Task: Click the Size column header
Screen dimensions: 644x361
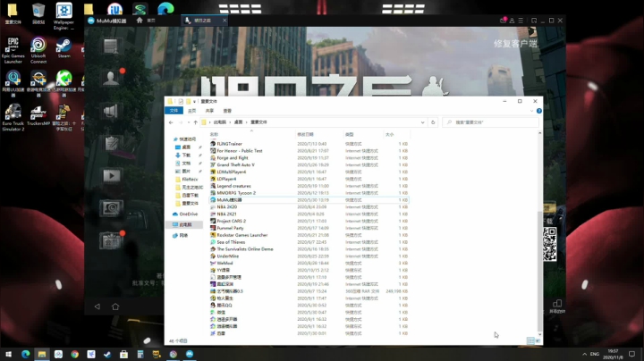Action: 396,134
